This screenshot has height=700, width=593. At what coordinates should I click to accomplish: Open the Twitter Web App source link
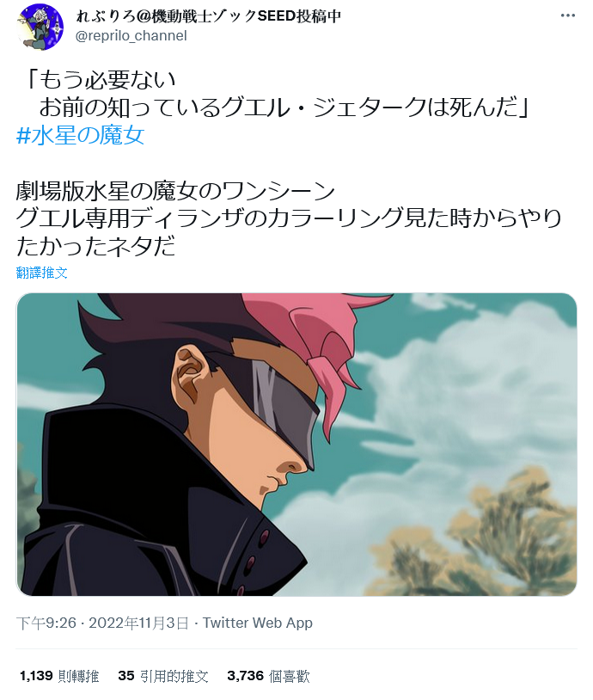tap(258, 623)
